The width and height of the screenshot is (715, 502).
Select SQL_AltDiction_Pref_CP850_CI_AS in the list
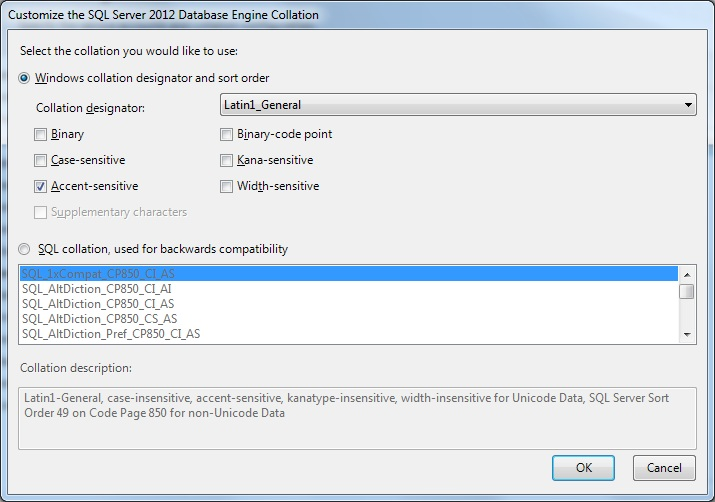(349, 334)
